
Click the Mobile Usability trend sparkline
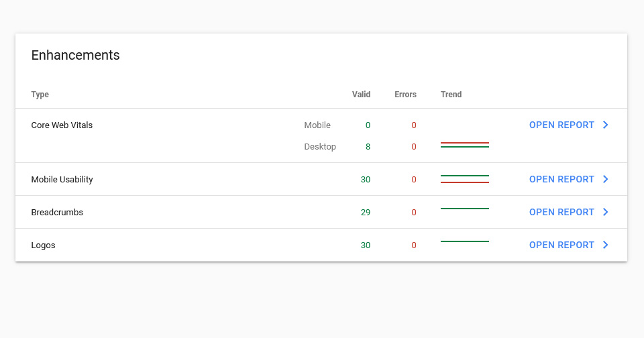pos(464,179)
